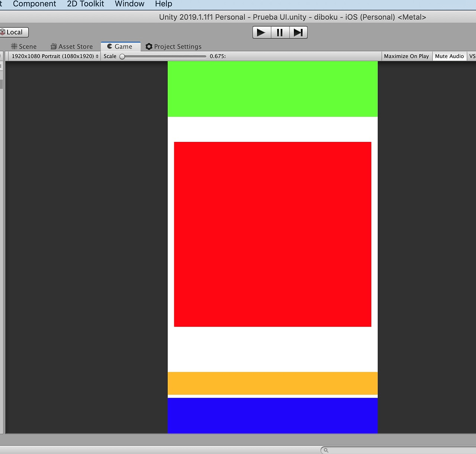Click the Project Settings gear icon
The height and width of the screenshot is (454, 476).
point(148,47)
